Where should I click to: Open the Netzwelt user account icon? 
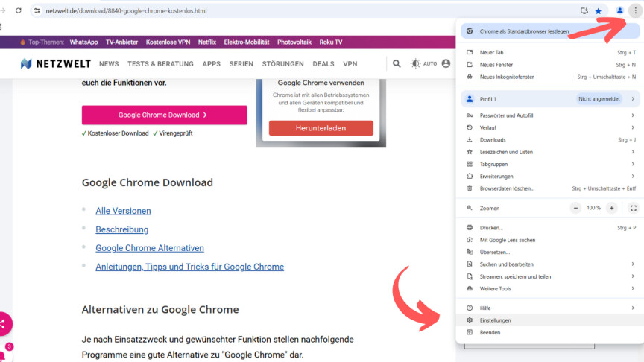click(x=446, y=64)
